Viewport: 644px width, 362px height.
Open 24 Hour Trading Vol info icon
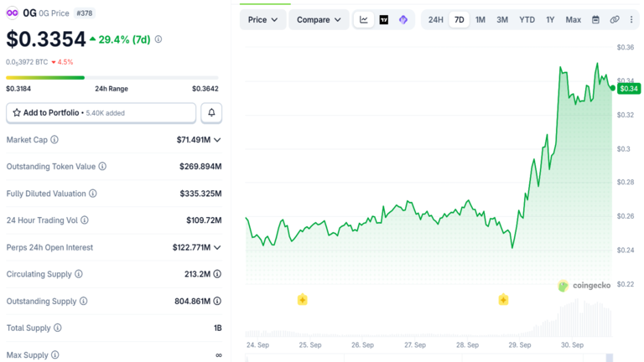point(84,220)
